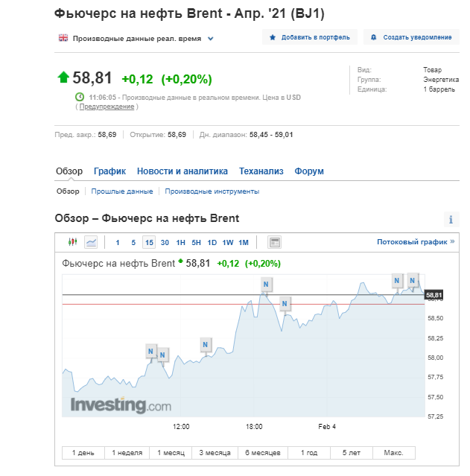The height and width of the screenshot is (476, 470).
Task: Open the info icon beside the overview heading
Action: click(x=451, y=219)
